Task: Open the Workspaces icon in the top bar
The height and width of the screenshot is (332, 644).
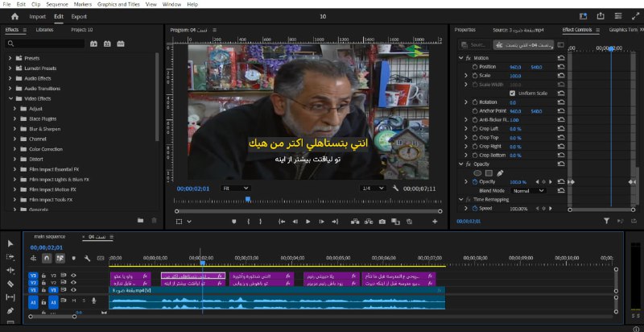Action: [618, 16]
